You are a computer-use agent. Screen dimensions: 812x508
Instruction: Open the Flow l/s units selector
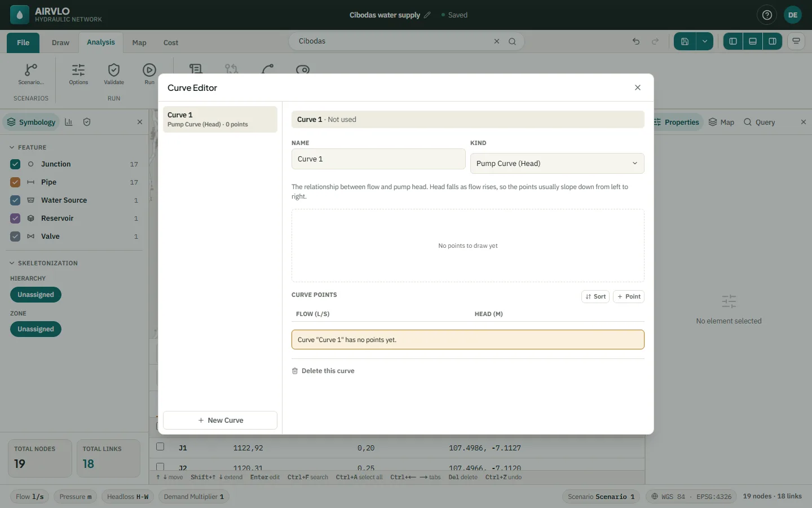click(30, 497)
